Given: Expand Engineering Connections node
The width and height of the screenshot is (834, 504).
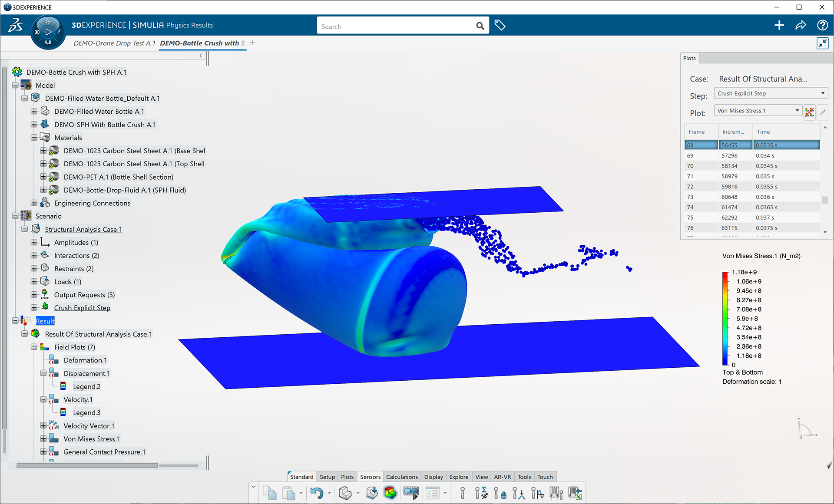Looking at the screenshot, I should point(34,203).
